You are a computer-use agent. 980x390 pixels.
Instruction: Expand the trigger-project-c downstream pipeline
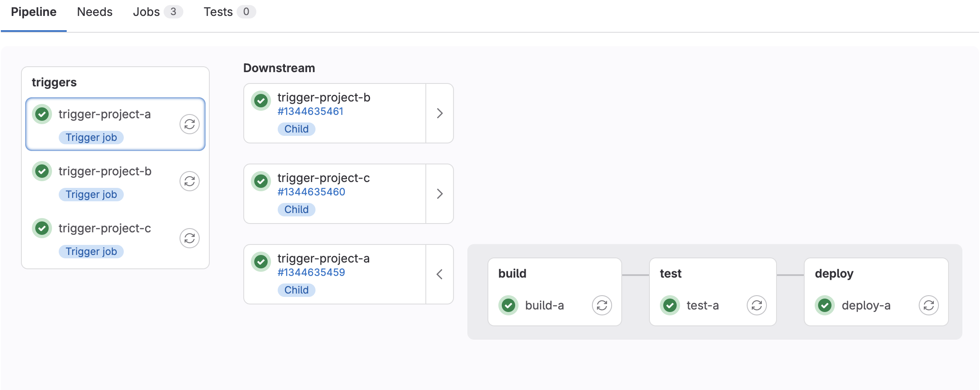(439, 193)
